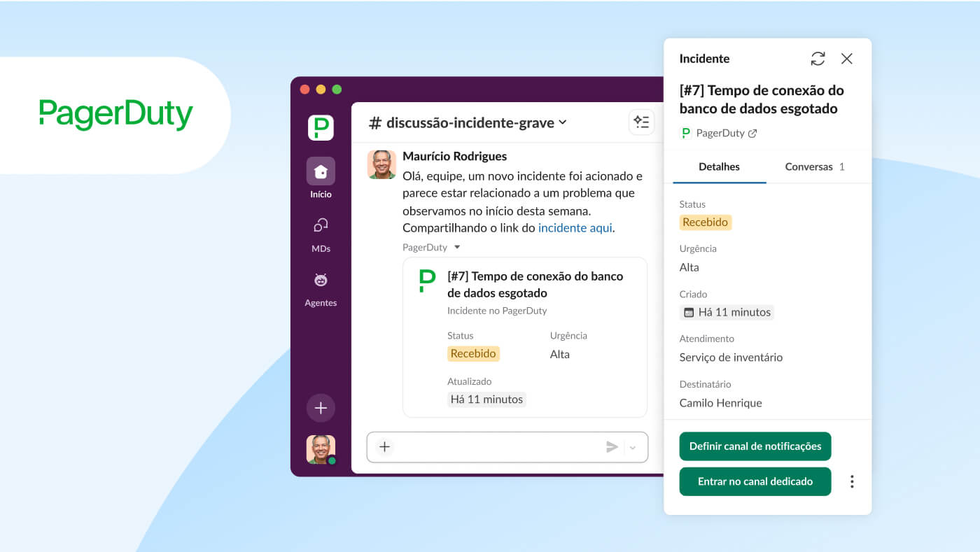
Task: Click the Alta urgency value in panel
Action: 689,267
